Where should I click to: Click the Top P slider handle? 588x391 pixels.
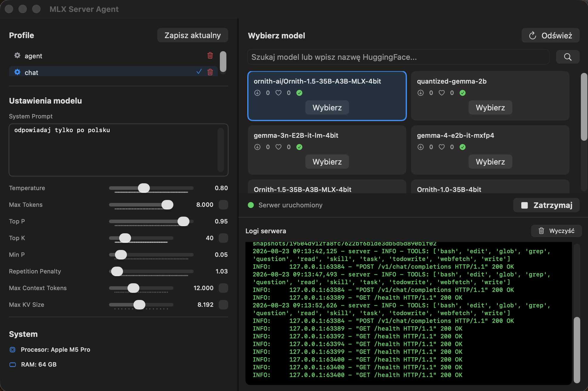tap(183, 221)
